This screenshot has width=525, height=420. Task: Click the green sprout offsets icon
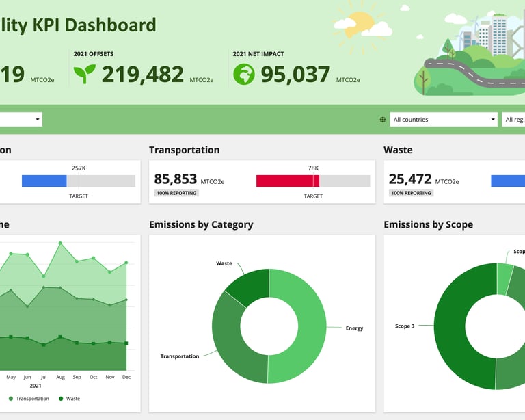[85, 74]
